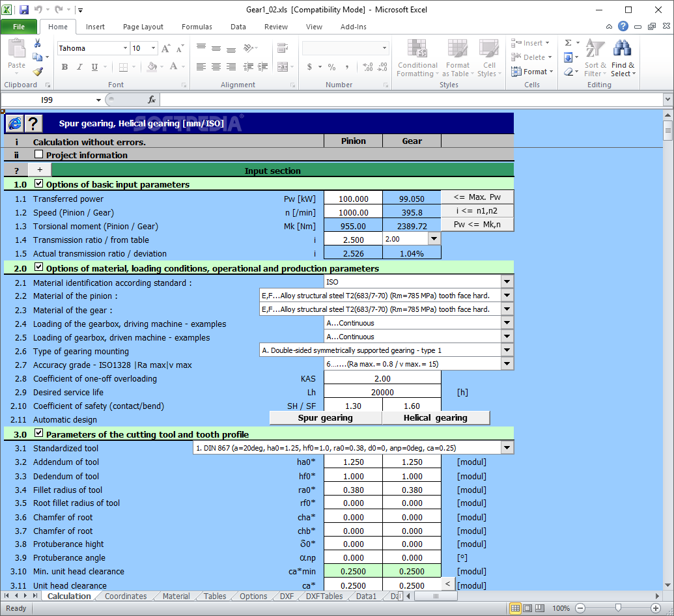Switch to Page Layout view icon
The image size is (674, 616).
pyautogui.click(x=528, y=608)
